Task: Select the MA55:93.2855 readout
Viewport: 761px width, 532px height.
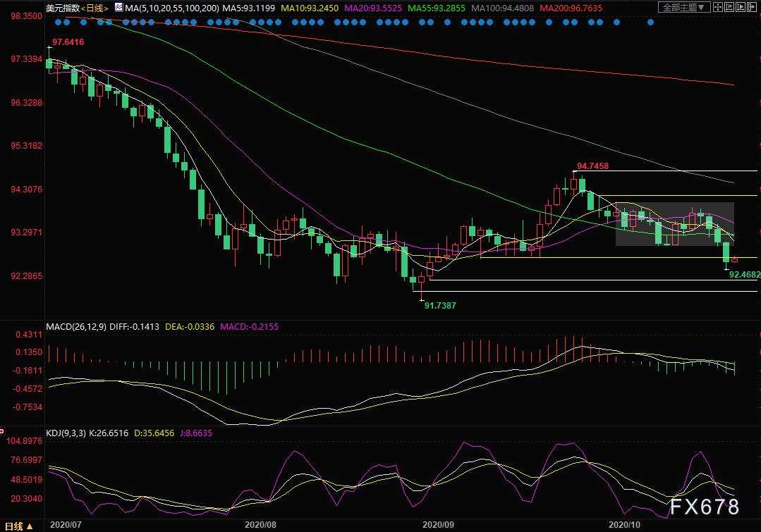Action: pyautogui.click(x=437, y=8)
